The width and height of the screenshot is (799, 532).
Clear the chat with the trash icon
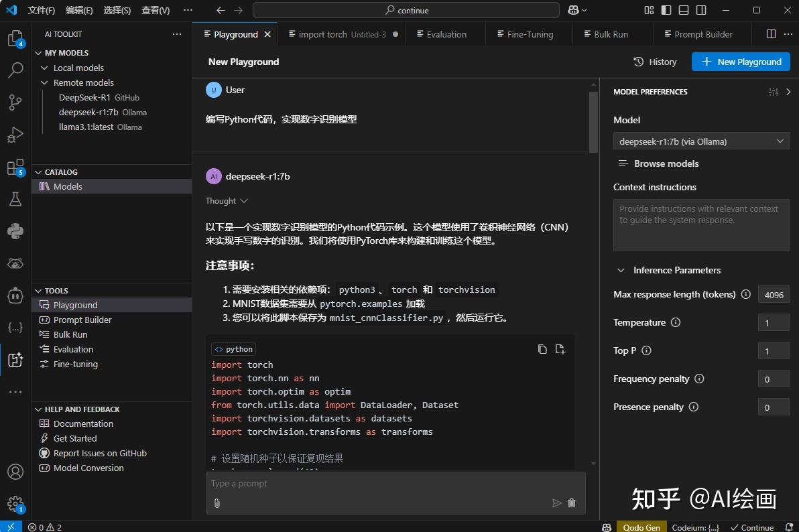pyautogui.click(x=572, y=503)
